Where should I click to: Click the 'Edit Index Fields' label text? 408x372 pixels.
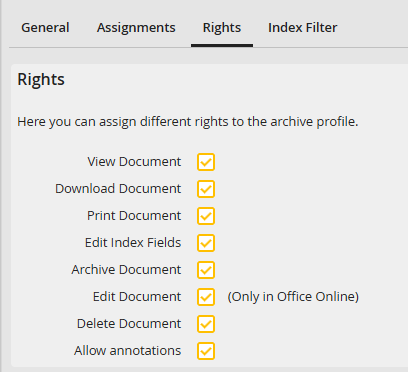click(x=133, y=243)
